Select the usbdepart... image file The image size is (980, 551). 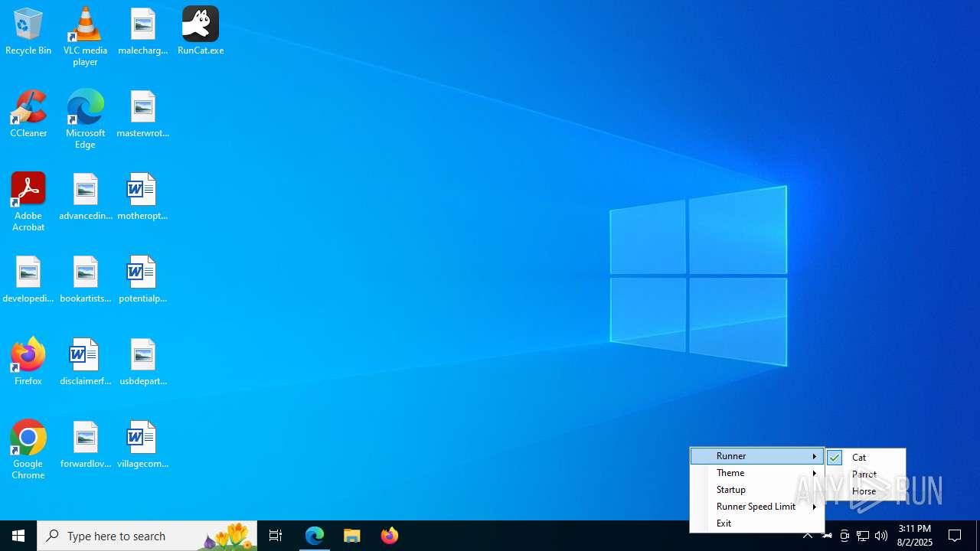(x=143, y=363)
